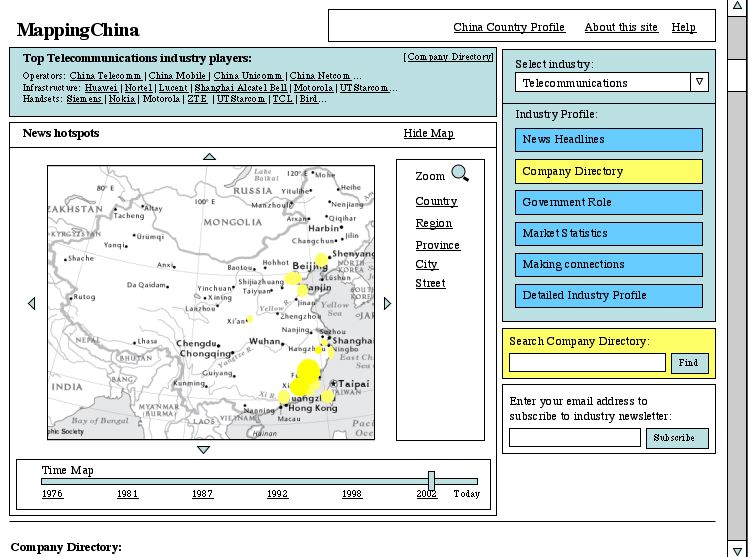Open the TCL handsets link
This screenshot has width=748, height=557.
click(282, 99)
